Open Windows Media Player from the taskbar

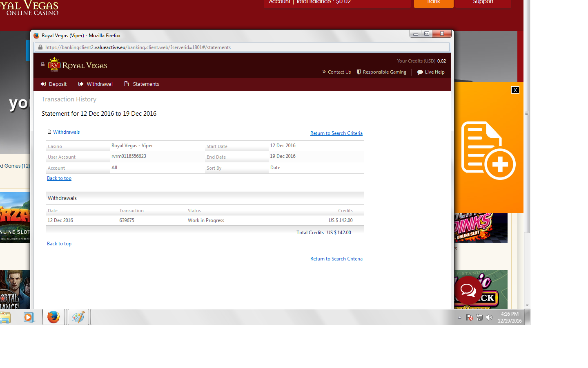click(29, 317)
